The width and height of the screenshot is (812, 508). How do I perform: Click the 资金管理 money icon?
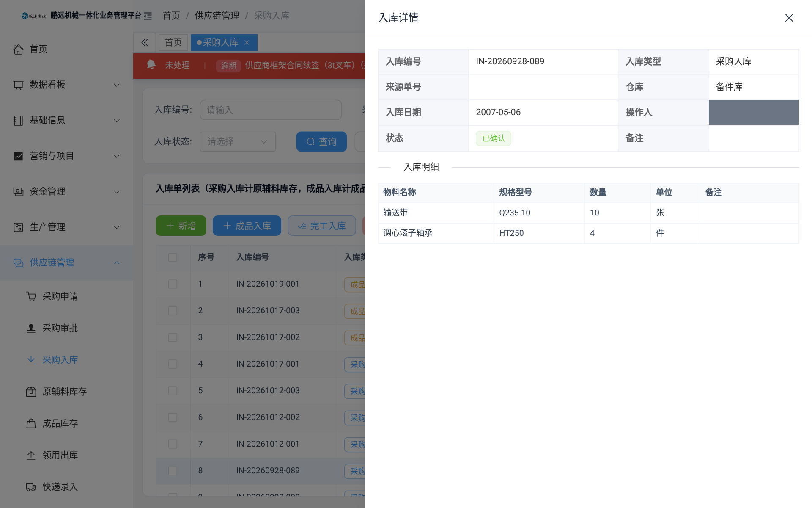pos(18,192)
